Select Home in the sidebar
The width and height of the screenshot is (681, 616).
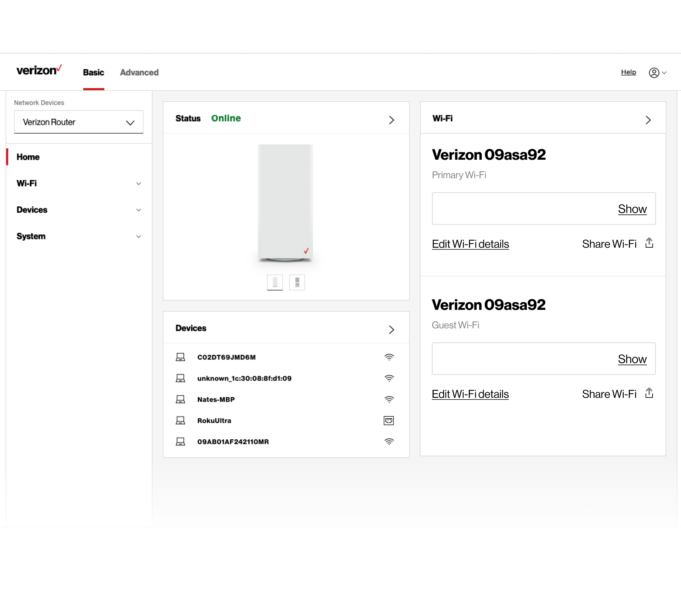click(x=28, y=157)
